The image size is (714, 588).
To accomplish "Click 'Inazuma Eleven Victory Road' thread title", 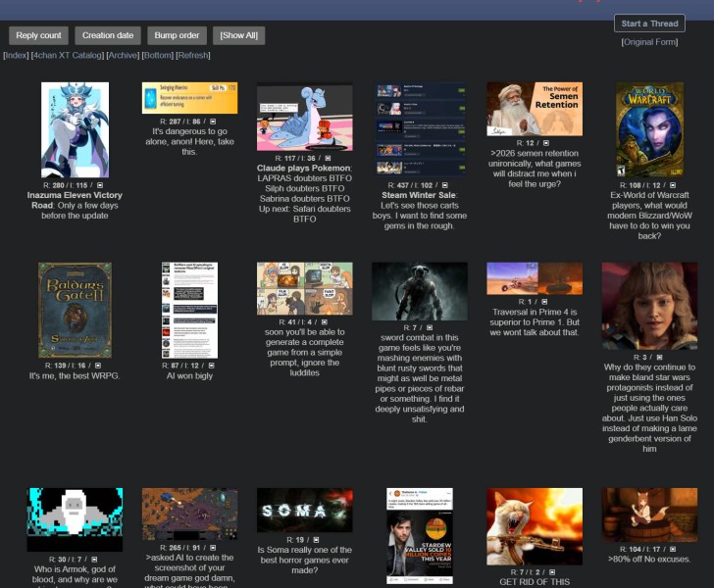I will point(75,200).
